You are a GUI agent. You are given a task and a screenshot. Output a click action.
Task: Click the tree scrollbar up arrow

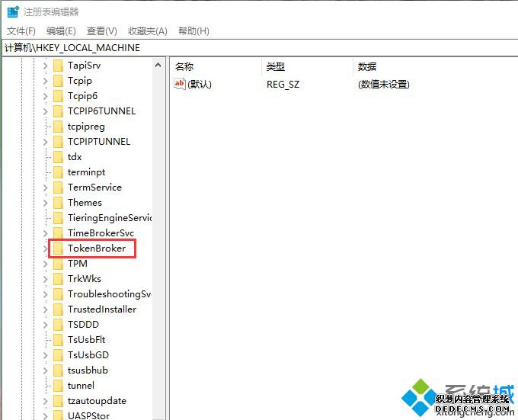click(158, 65)
